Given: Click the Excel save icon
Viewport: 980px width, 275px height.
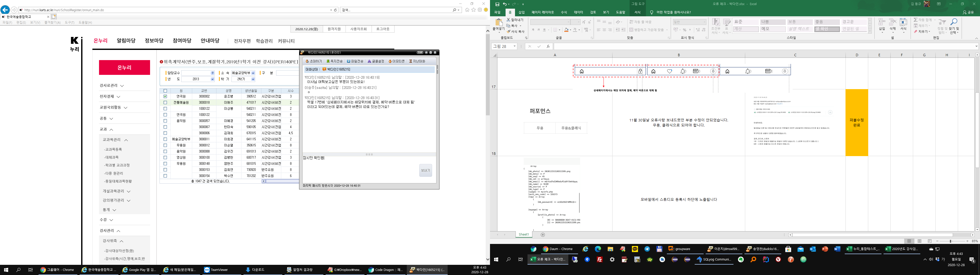Looking at the screenshot, I should pos(497,4).
